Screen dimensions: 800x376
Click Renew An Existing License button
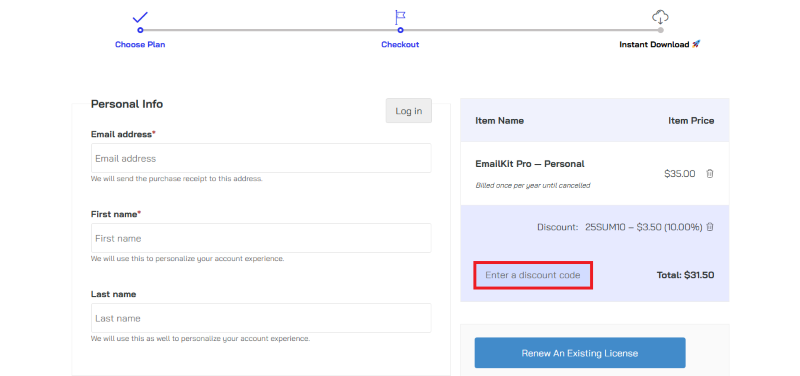[x=580, y=353]
